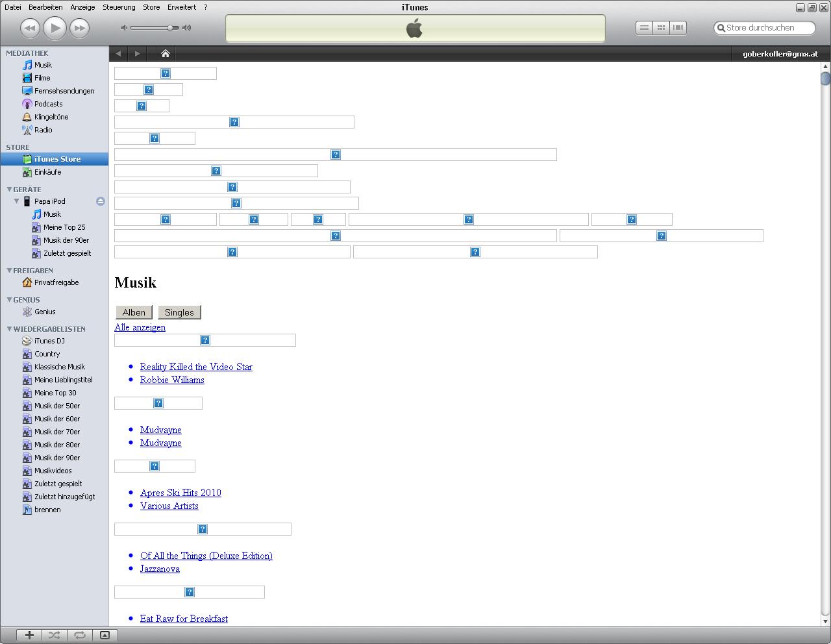Open Podcasts in the sidebar
The image size is (831, 644).
(x=49, y=104)
